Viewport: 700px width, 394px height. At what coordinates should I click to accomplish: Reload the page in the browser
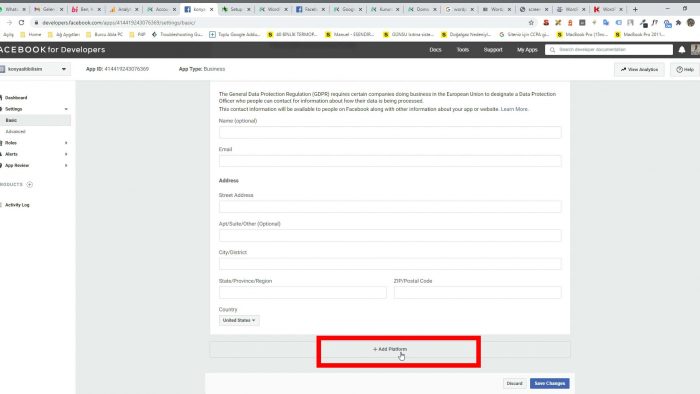tap(21, 22)
